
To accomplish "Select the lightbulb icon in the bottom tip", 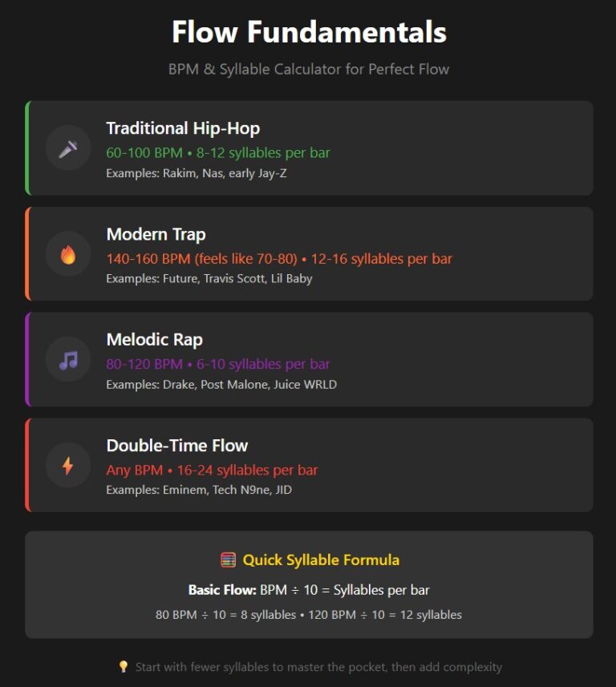I will point(123,666).
